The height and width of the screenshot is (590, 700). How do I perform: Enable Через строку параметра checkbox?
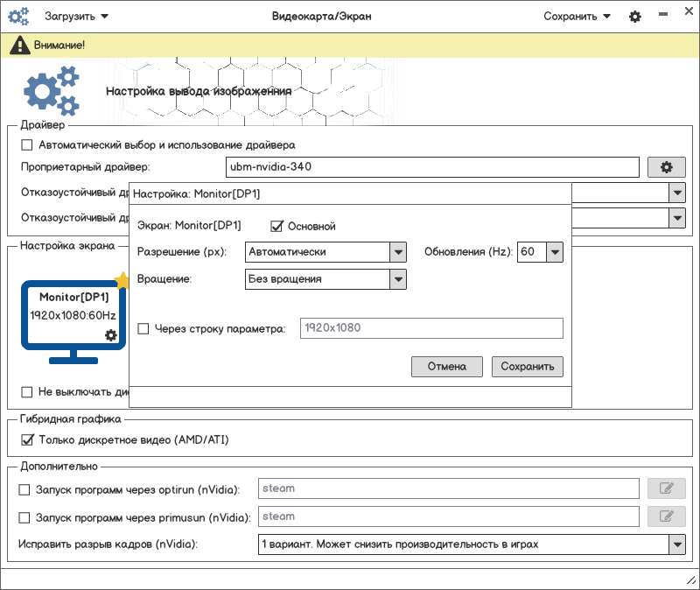pyautogui.click(x=143, y=329)
